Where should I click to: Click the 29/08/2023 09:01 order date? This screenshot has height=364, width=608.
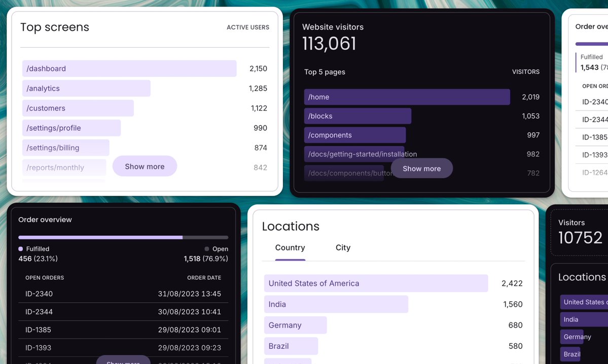coord(189,330)
